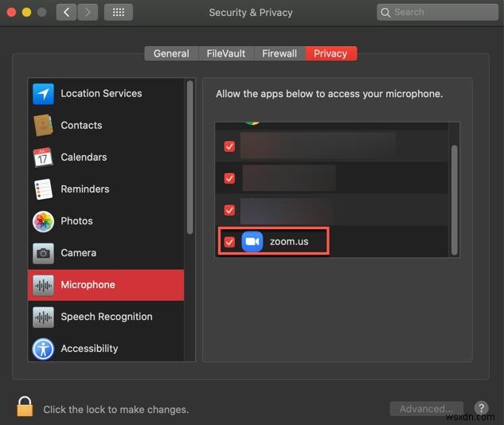Click the zoom.us app name

pos(289,242)
